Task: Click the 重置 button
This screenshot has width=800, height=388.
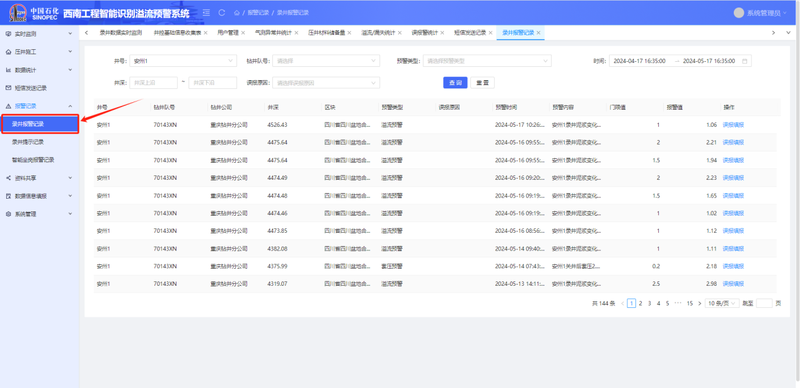Action: pyautogui.click(x=482, y=83)
